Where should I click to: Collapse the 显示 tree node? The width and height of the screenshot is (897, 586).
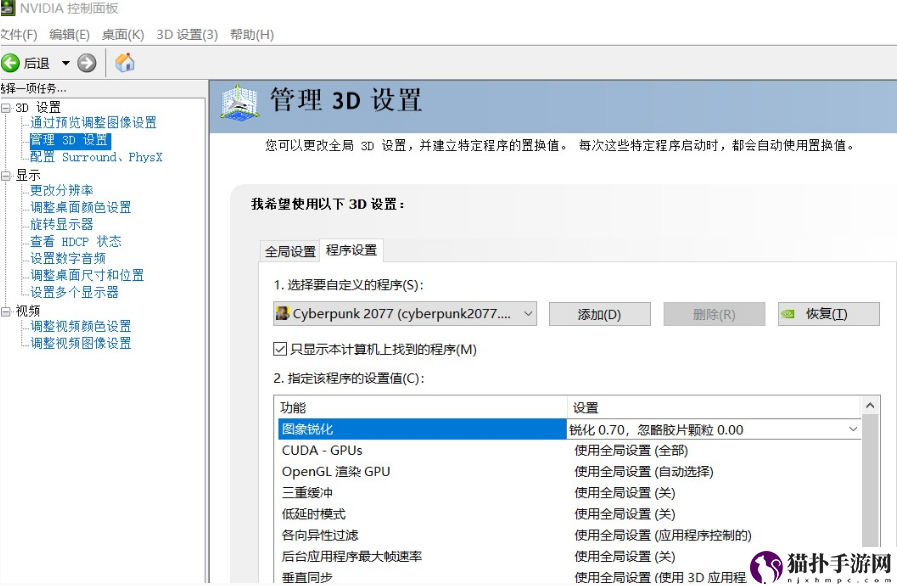pos(6,176)
